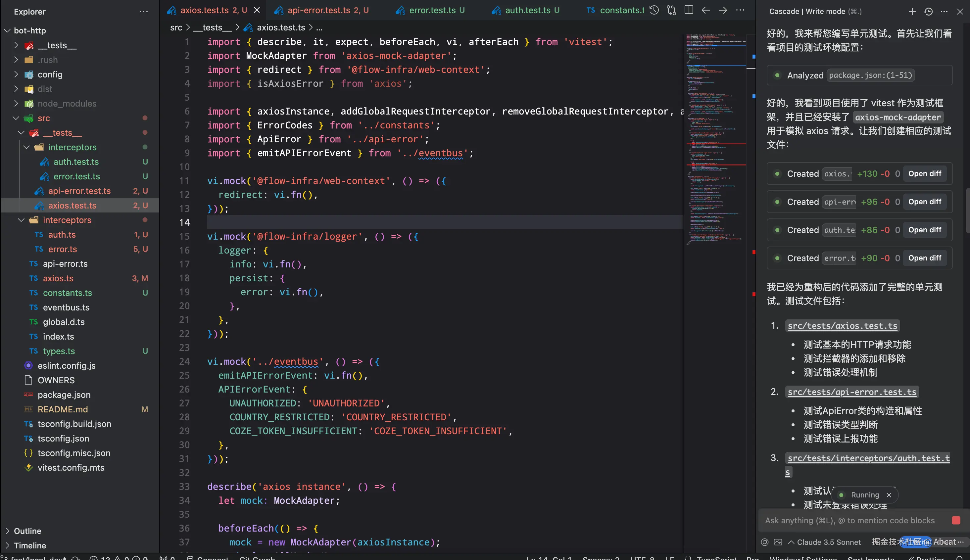Attach an image to Cascade prompt
Viewport: 970px width, 560px height.
pyautogui.click(x=778, y=542)
